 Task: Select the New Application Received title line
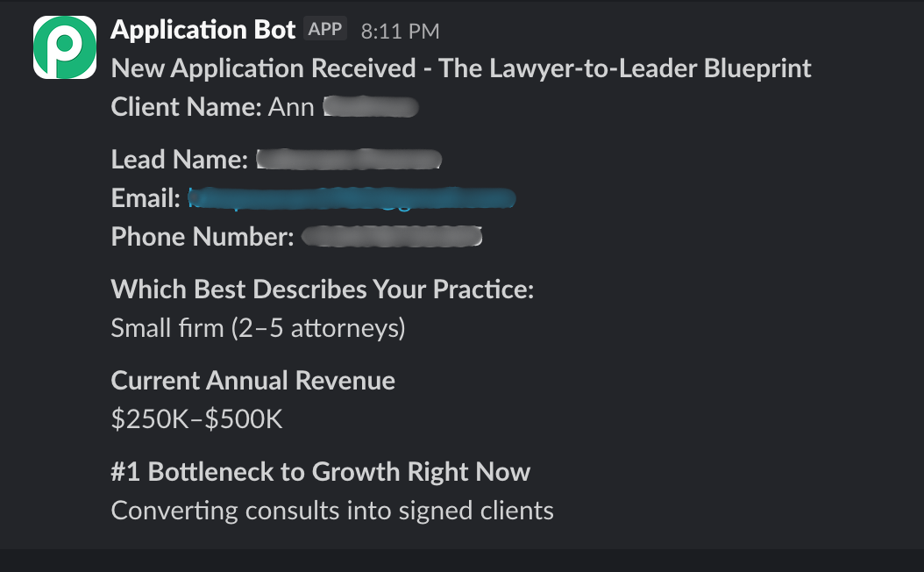461,68
